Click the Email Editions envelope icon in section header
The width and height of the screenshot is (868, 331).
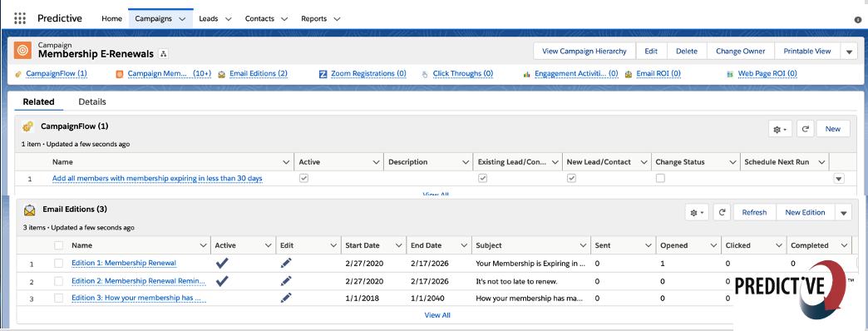pos(29,210)
